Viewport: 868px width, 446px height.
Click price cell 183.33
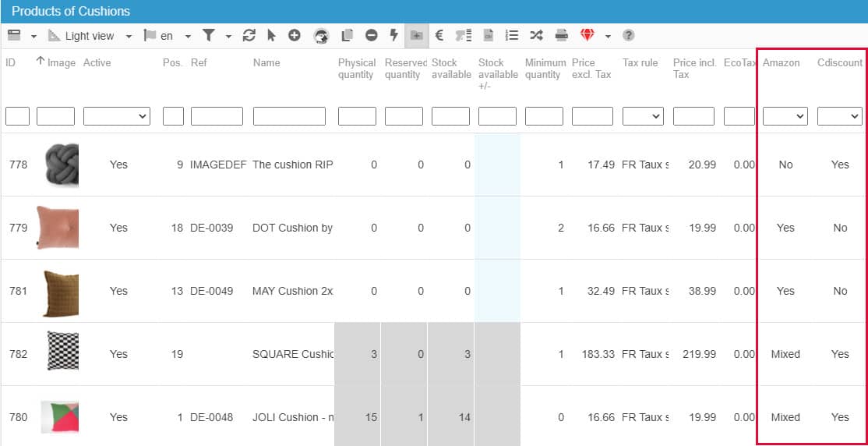(x=598, y=354)
